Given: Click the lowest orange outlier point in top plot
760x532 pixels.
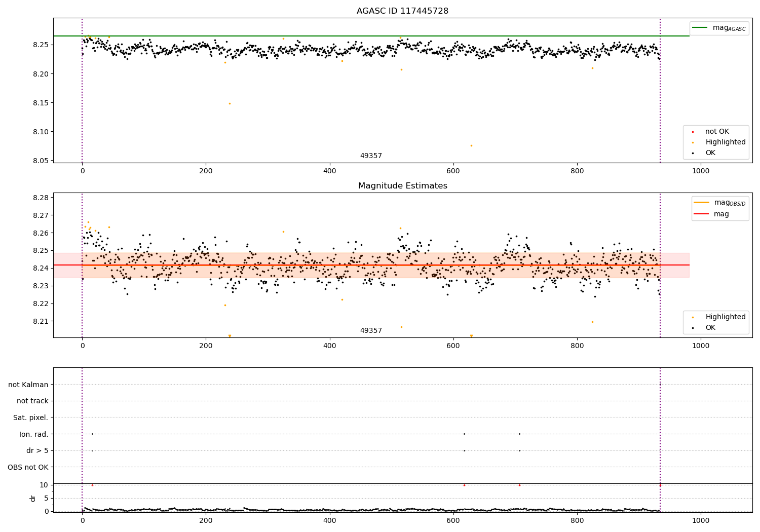Looking at the screenshot, I should (x=471, y=146).
